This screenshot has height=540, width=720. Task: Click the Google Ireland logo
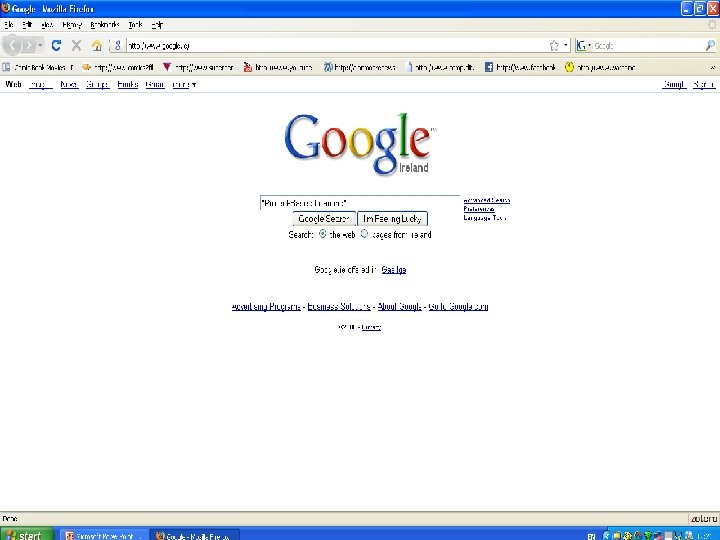[360, 144]
